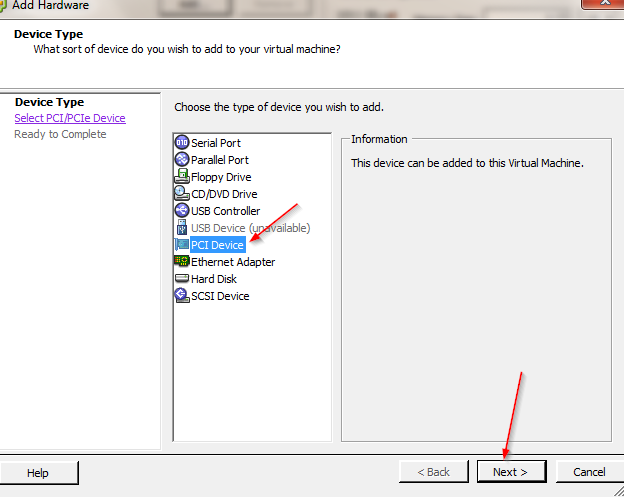Click the window resize grip corner

coord(619,492)
